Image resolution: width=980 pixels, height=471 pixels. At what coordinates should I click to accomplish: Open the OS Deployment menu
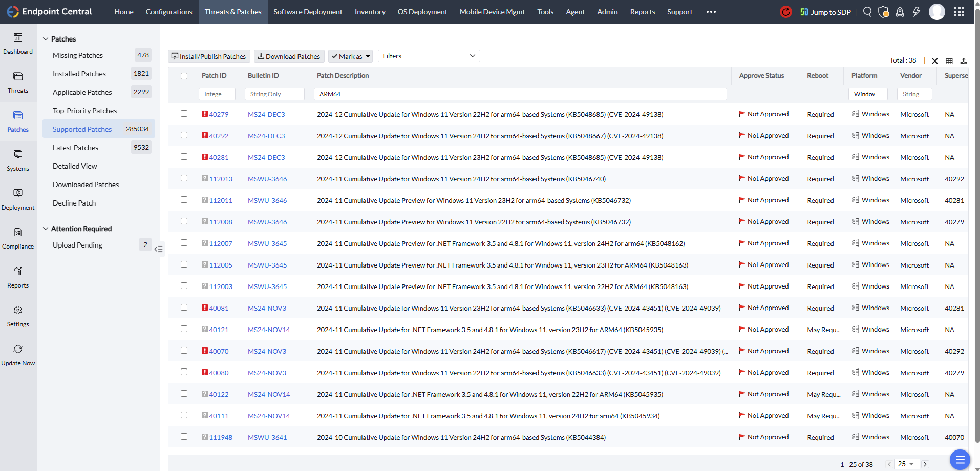point(422,12)
